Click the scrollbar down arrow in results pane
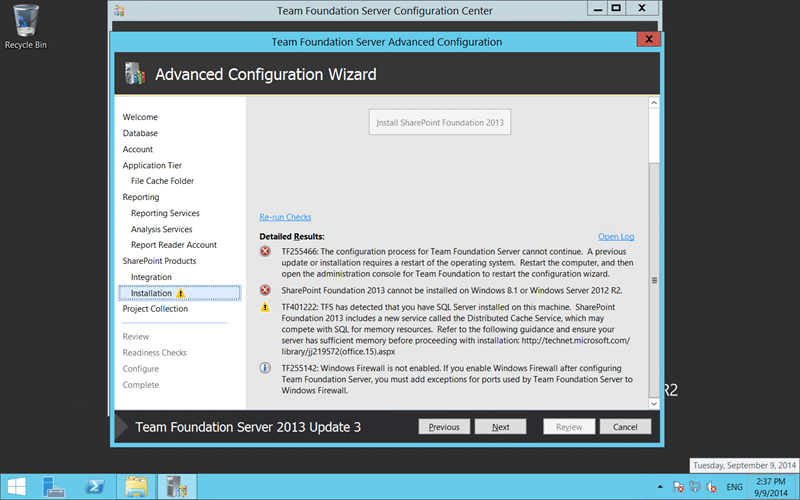Image resolution: width=800 pixels, height=500 pixels. click(x=654, y=404)
